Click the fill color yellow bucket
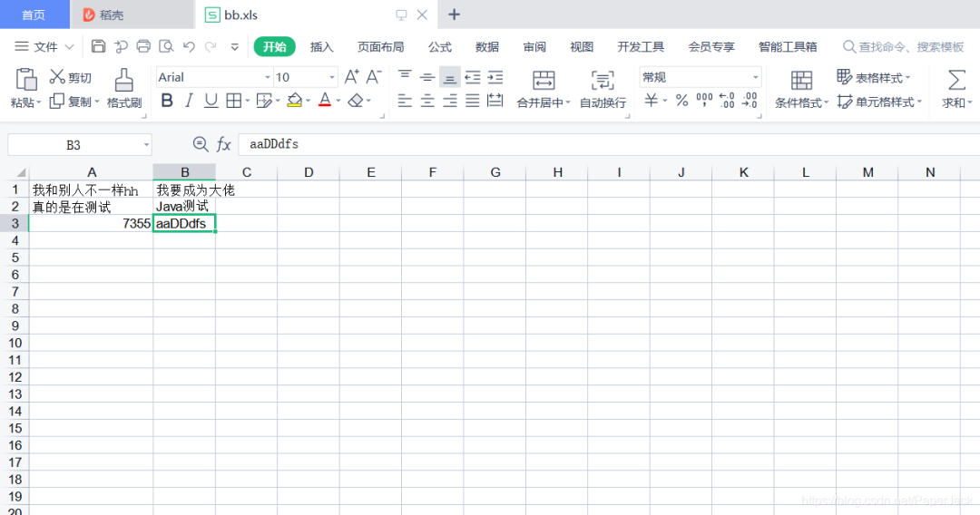The width and height of the screenshot is (980, 515). click(294, 101)
